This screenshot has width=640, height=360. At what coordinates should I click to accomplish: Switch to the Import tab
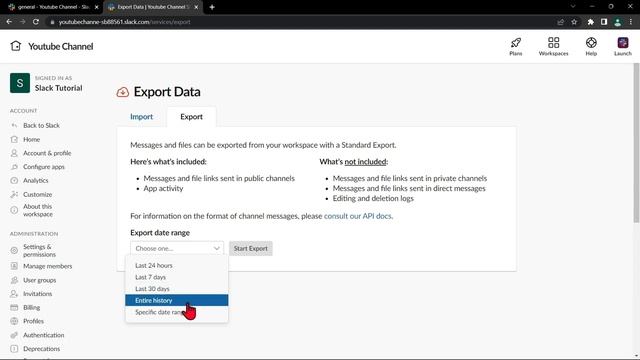(x=141, y=117)
